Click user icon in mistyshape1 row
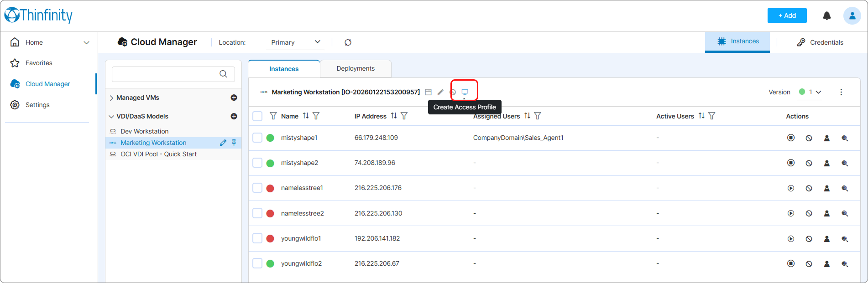The width and height of the screenshot is (868, 283). [x=826, y=138]
